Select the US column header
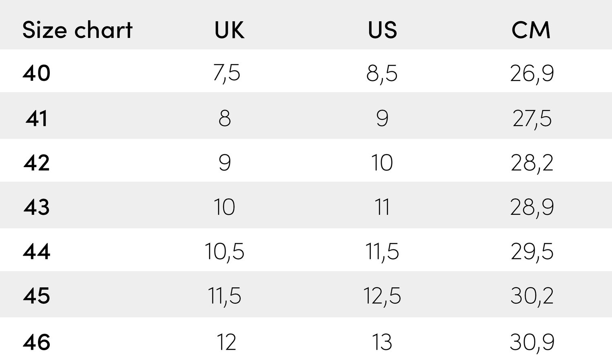 (x=382, y=30)
